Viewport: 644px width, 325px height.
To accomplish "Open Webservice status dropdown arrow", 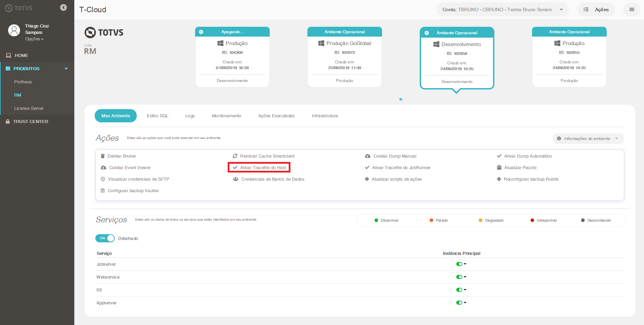I will point(465,277).
